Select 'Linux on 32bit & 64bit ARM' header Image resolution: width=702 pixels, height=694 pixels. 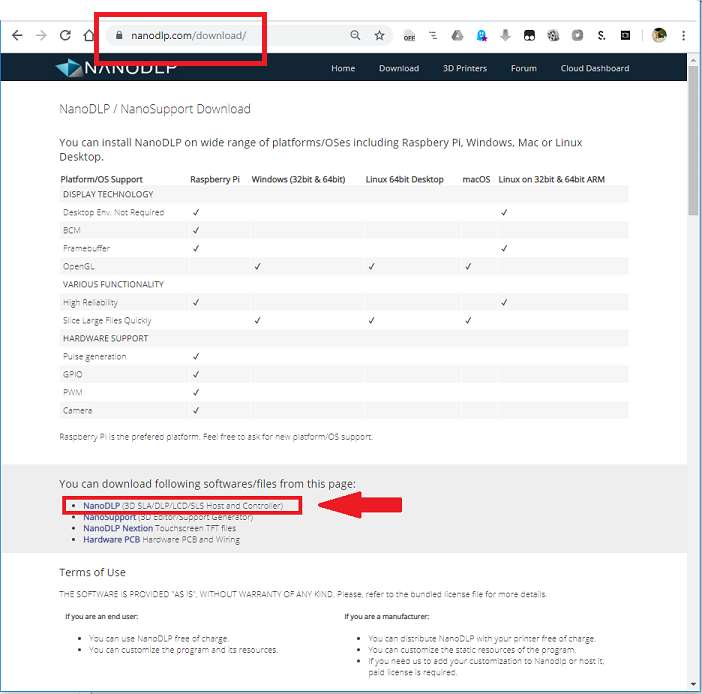pyautogui.click(x=552, y=179)
